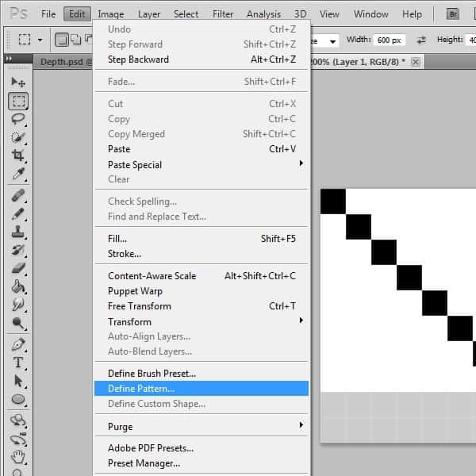Select the Rectangular Marquee tool in toolbox
This screenshot has width=476, height=476.
[18, 101]
